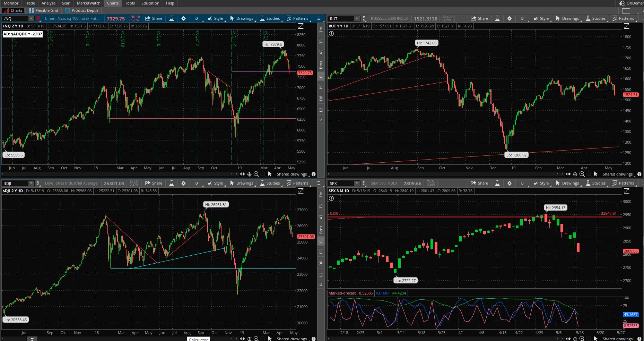The height and width of the screenshot is (341, 644).
Task: Click the Product Depth sub-tab
Action: point(81,10)
